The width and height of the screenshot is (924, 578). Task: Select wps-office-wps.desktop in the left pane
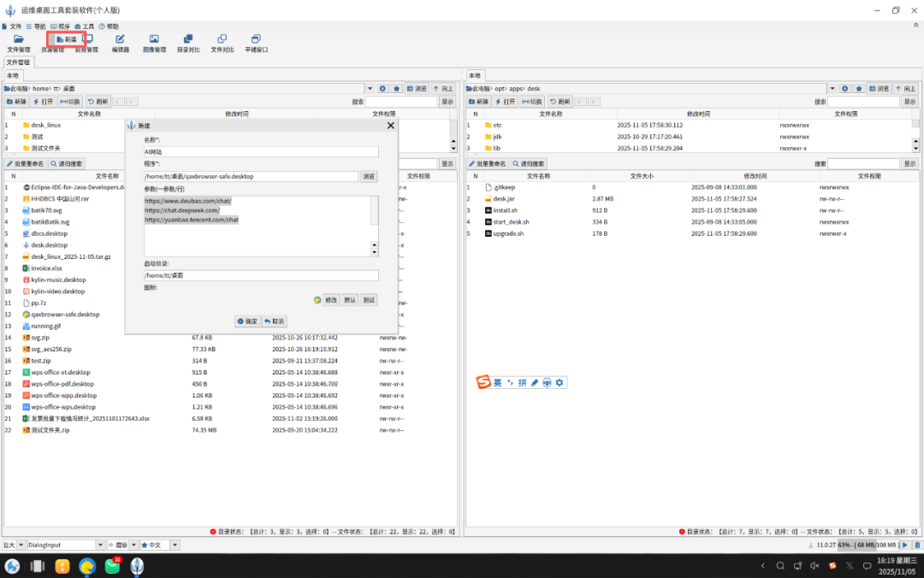[x=63, y=406]
